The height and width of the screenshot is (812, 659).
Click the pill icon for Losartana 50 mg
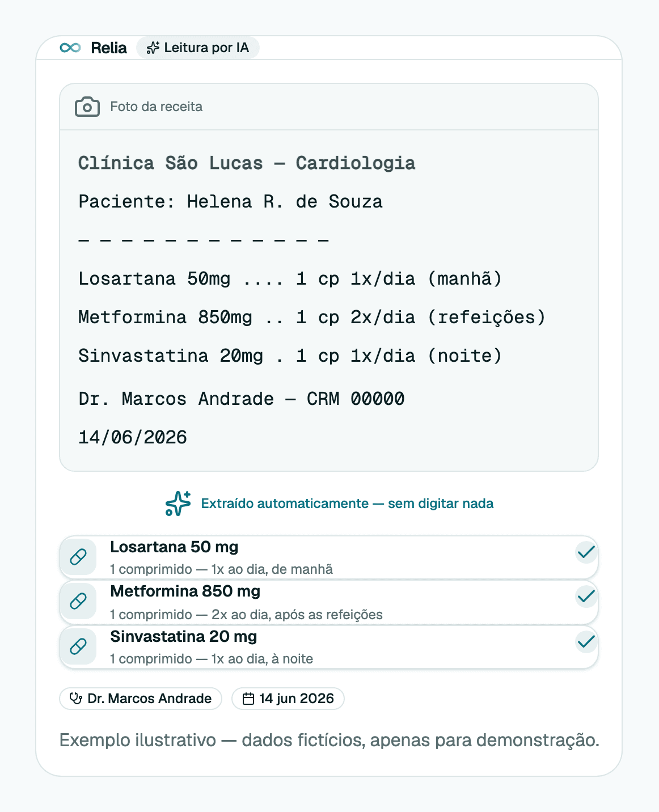click(78, 557)
